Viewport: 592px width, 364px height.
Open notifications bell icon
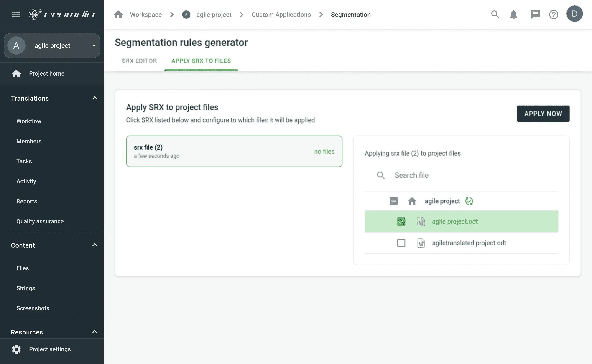513,14
